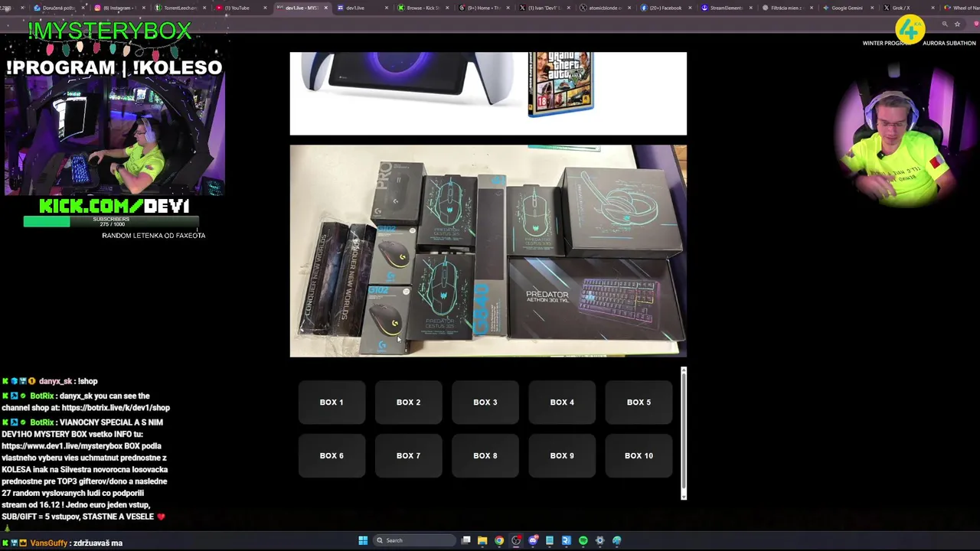This screenshot has height=551, width=980.
Task: Click the kick.com/dev1 overlay banner
Action: click(114, 206)
